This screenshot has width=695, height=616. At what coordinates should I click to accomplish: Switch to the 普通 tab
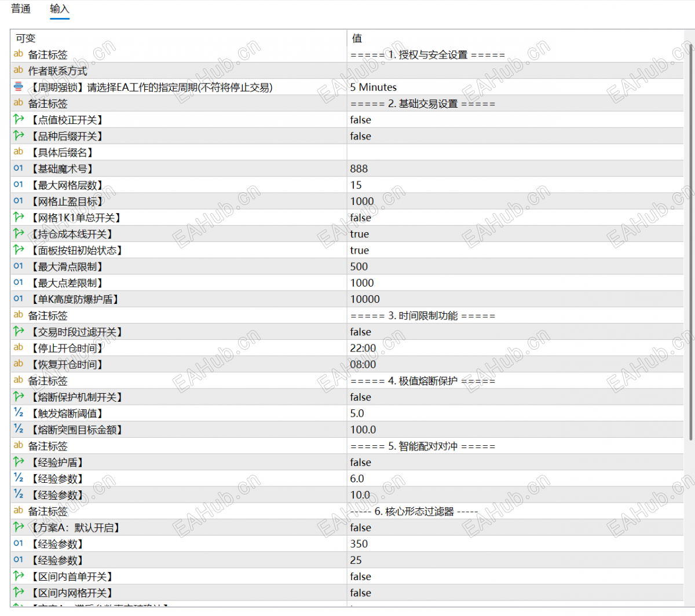(21, 9)
